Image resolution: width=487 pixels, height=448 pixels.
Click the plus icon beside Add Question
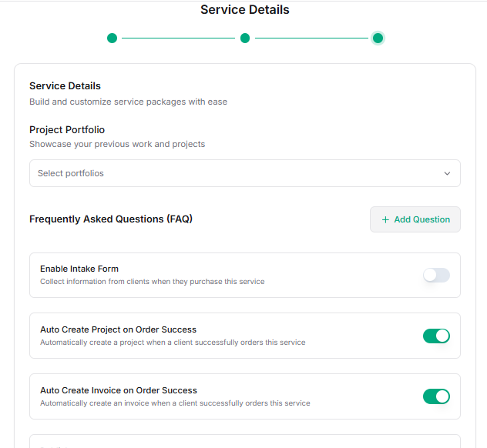[x=385, y=219]
